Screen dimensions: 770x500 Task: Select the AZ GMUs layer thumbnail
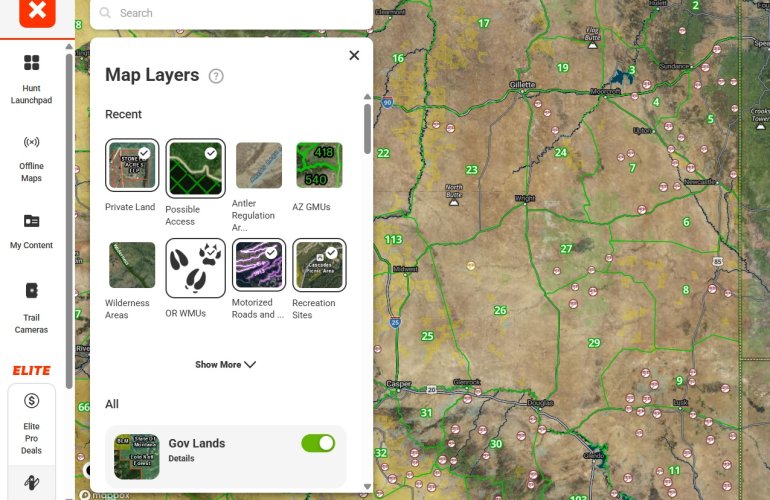click(x=319, y=165)
